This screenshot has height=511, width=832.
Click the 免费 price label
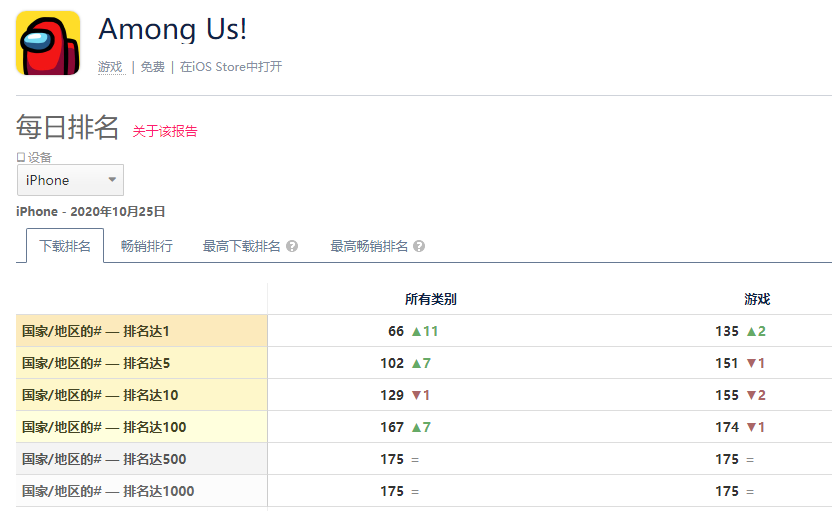tap(152, 67)
